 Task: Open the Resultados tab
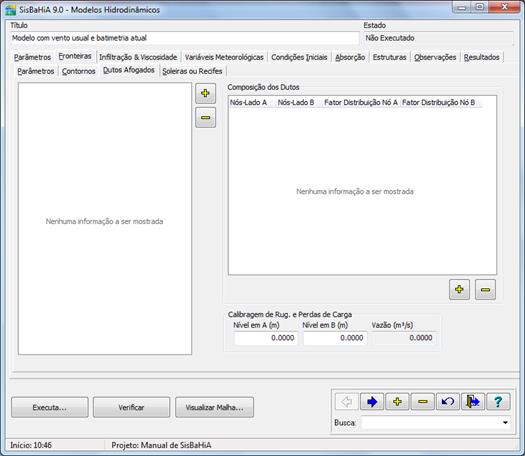[x=481, y=57]
